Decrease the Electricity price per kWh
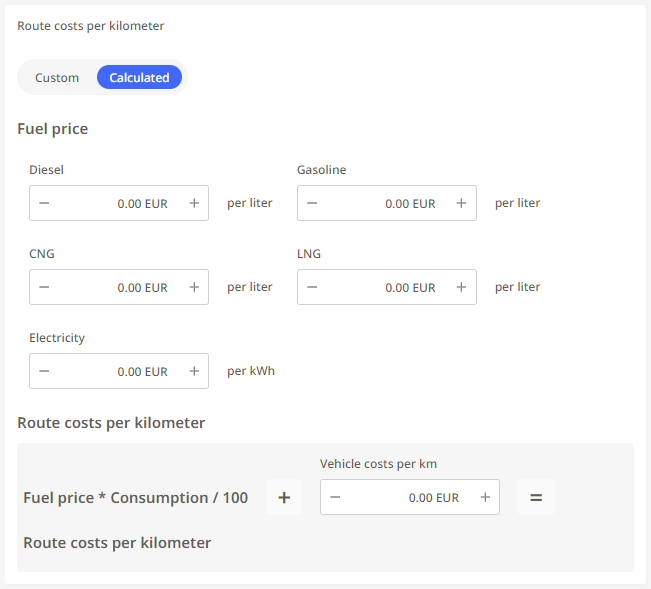This screenshot has height=589, width=651. click(44, 371)
